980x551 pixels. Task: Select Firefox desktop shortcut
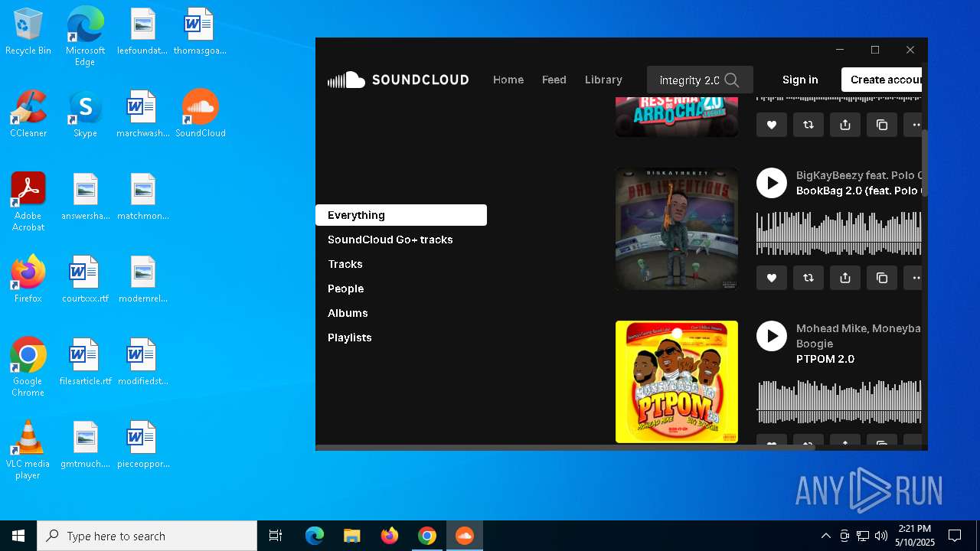pyautogui.click(x=28, y=279)
